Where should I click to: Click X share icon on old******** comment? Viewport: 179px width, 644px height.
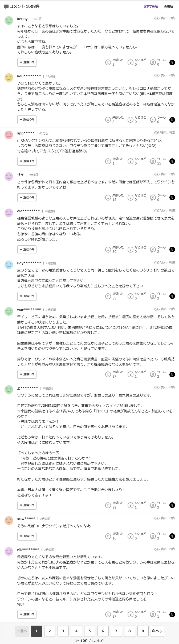tap(172, 250)
